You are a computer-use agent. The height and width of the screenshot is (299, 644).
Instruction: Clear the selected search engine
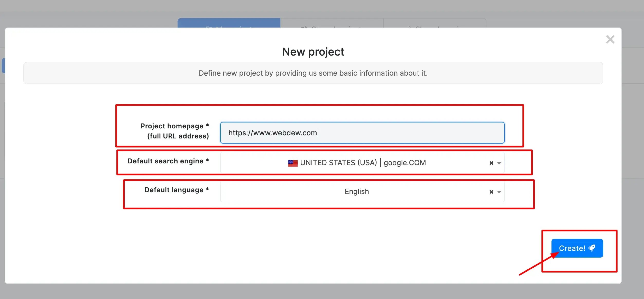(x=491, y=163)
